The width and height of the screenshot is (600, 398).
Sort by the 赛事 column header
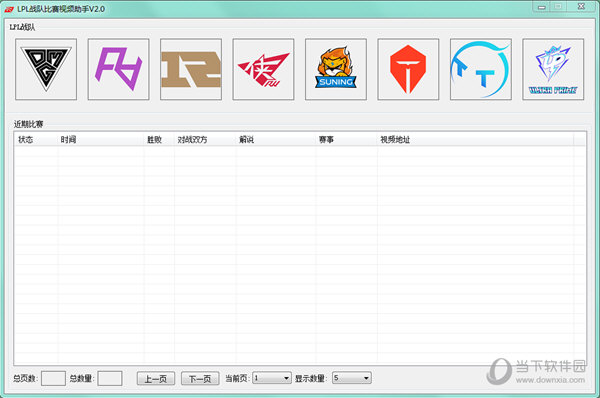click(x=347, y=140)
